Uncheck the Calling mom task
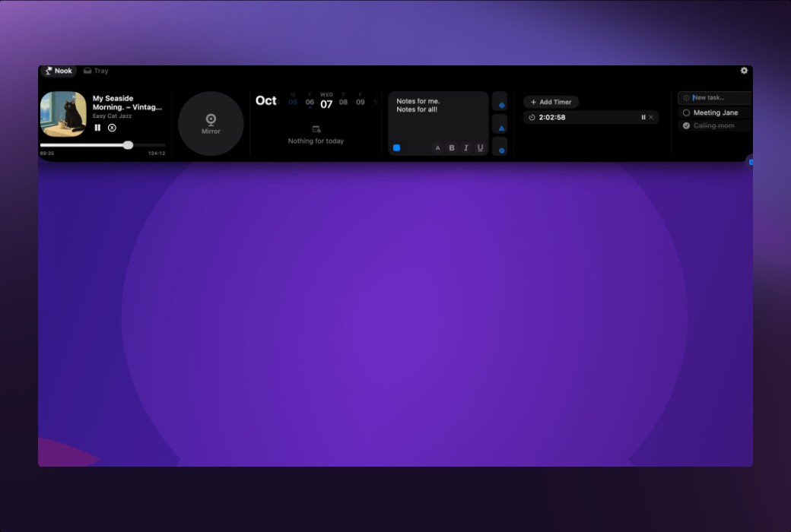Screen dimensions: 791x532 [x=686, y=126]
